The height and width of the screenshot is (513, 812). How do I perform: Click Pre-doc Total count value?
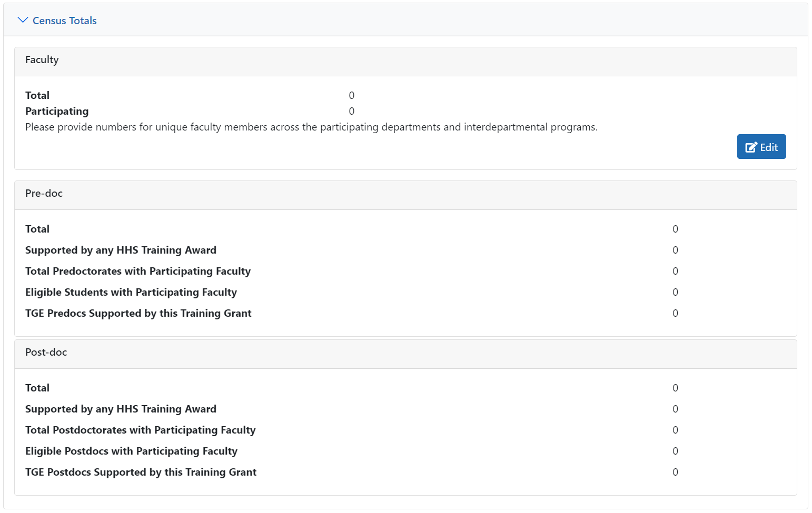click(x=675, y=229)
